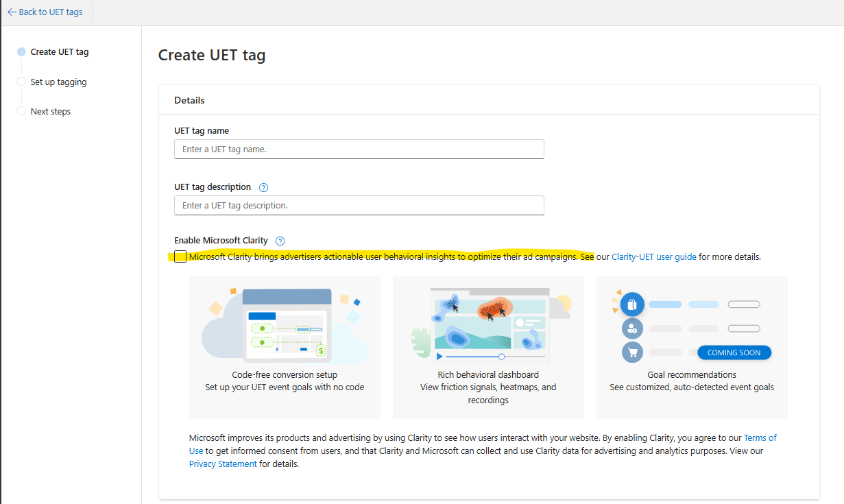Click the shopping cart icon in Goal recommendations
The width and height of the screenshot is (844, 504).
[x=631, y=352]
